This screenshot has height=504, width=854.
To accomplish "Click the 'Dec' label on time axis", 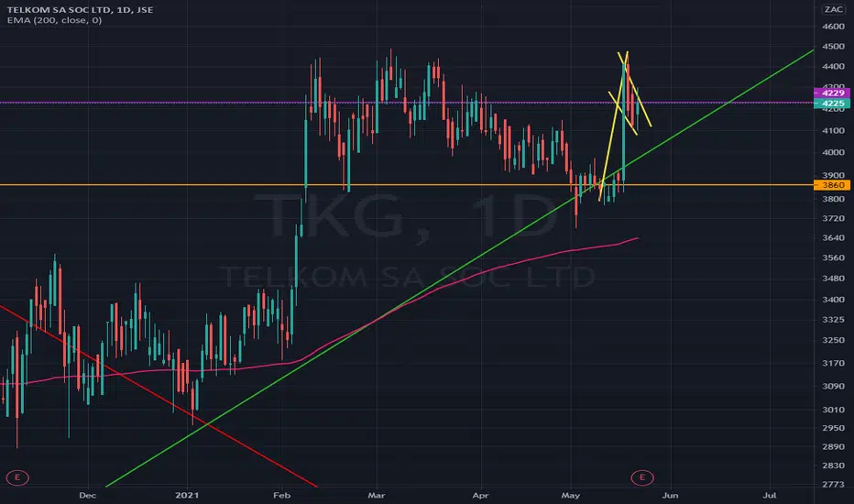I will (x=87, y=495).
